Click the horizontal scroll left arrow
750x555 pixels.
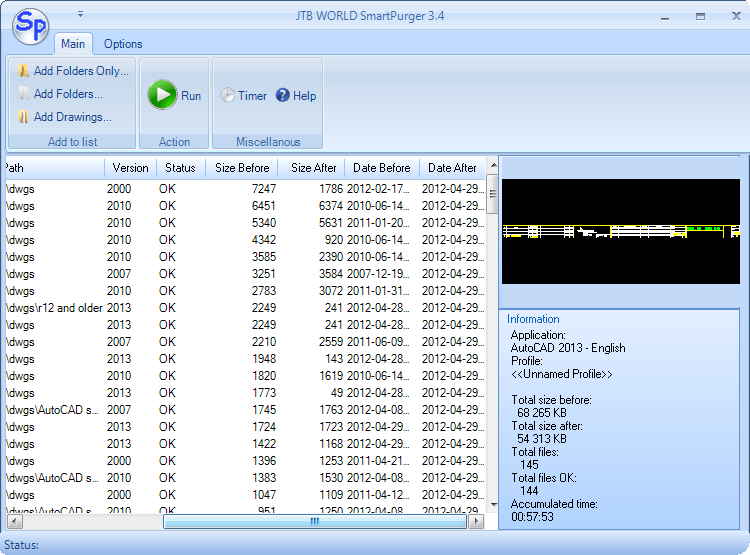pyautogui.click(x=15, y=521)
